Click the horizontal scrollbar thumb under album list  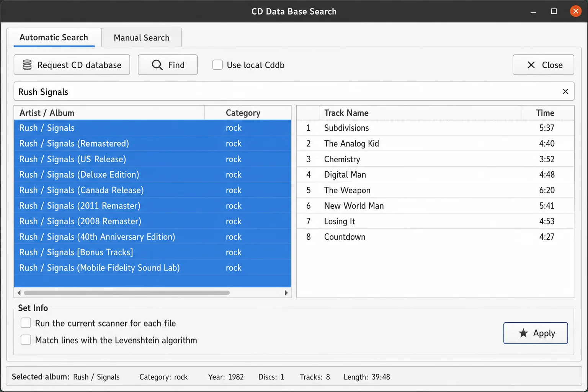[x=127, y=293]
